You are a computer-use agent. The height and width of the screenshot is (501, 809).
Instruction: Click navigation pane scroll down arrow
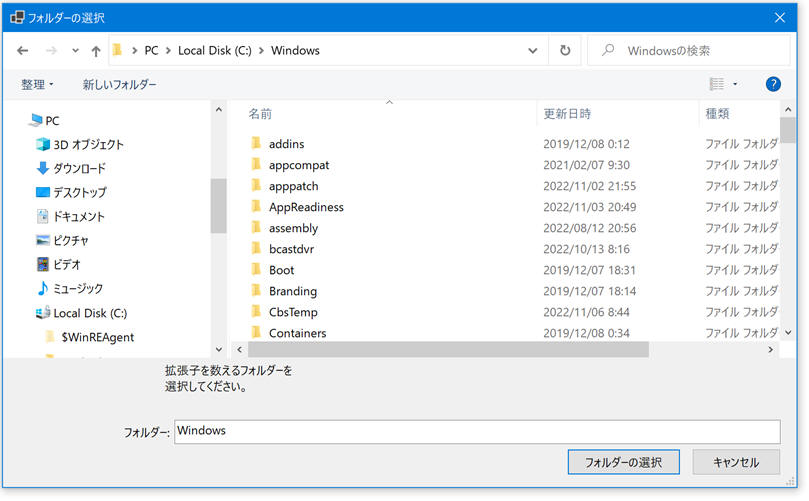click(219, 350)
